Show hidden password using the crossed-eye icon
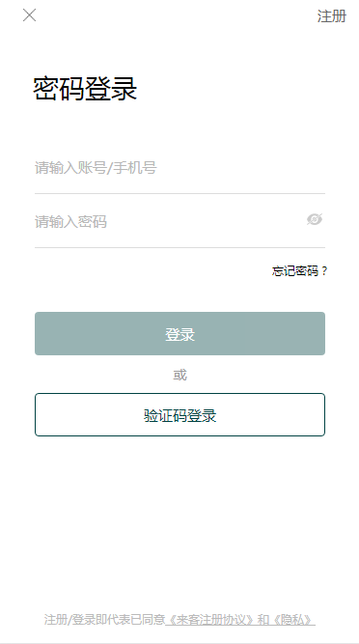The image size is (359, 644). 315,219
